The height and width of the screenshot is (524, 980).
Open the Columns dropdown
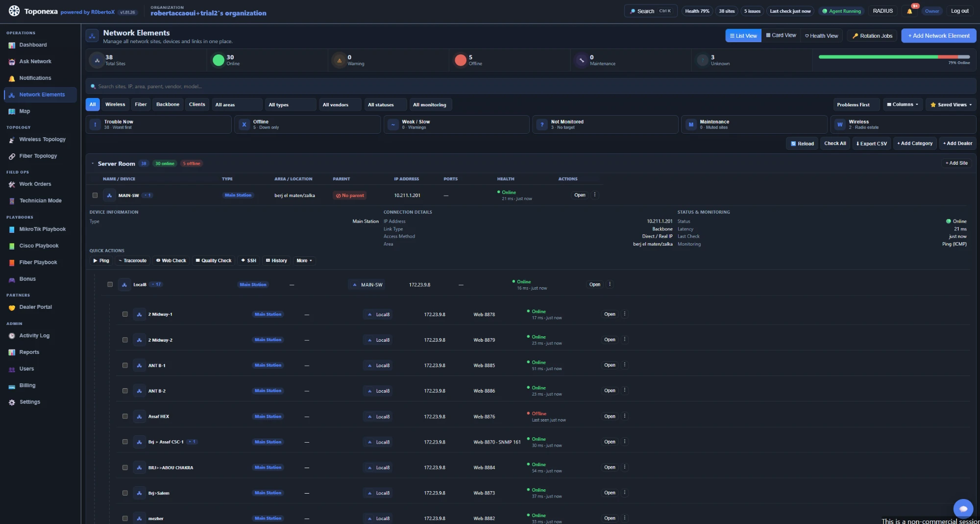click(x=903, y=104)
